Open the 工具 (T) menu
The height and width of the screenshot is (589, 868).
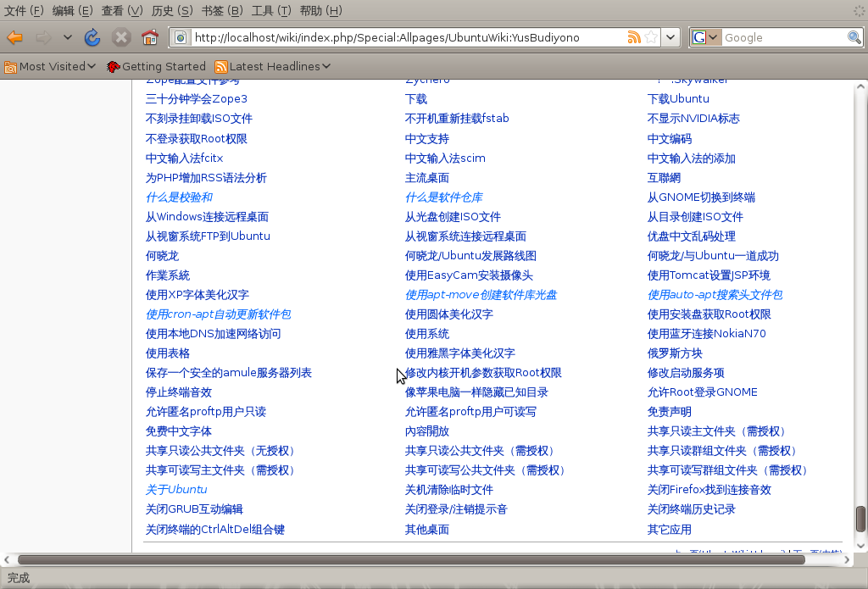pyautogui.click(x=271, y=11)
